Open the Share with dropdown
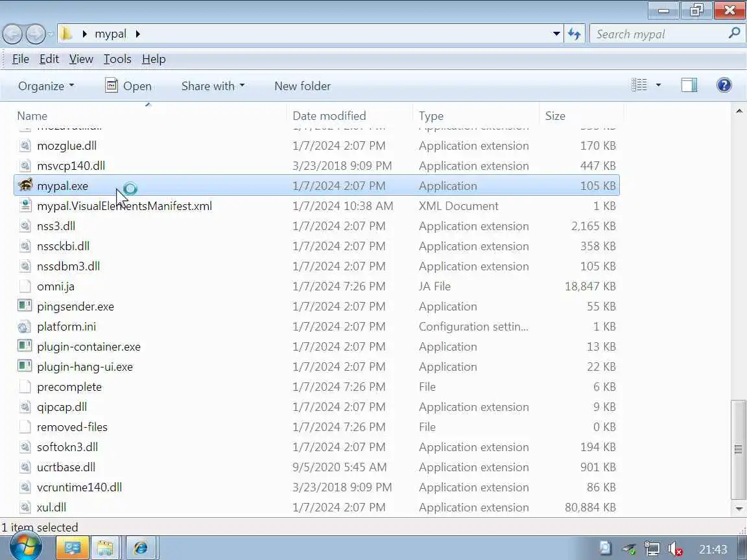The height and width of the screenshot is (560, 747). pyautogui.click(x=213, y=86)
